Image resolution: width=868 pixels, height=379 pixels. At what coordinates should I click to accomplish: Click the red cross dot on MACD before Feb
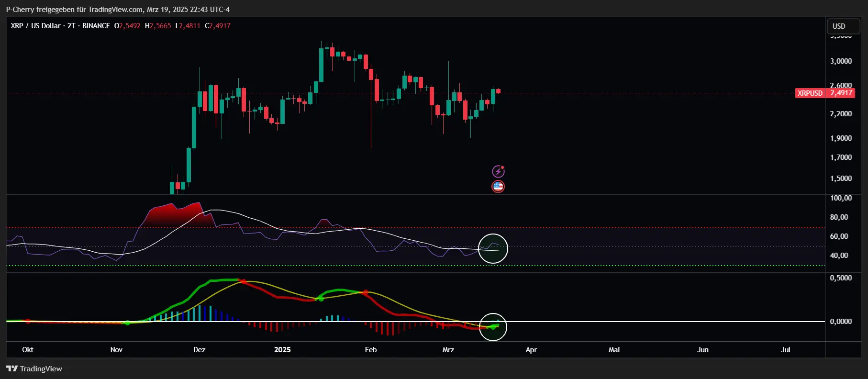(x=366, y=292)
